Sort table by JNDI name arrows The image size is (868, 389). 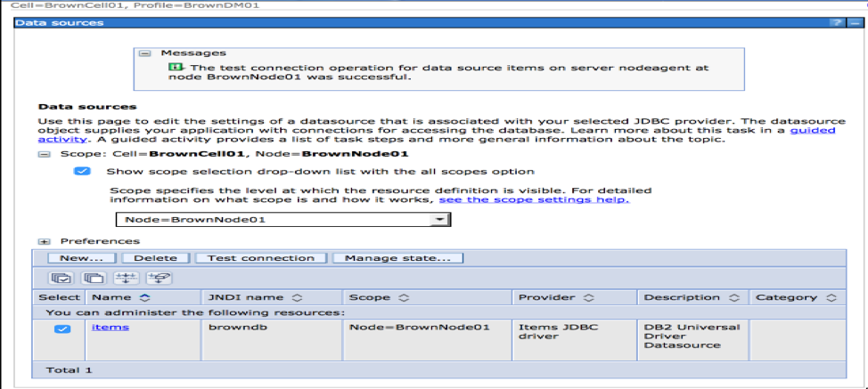click(x=298, y=297)
